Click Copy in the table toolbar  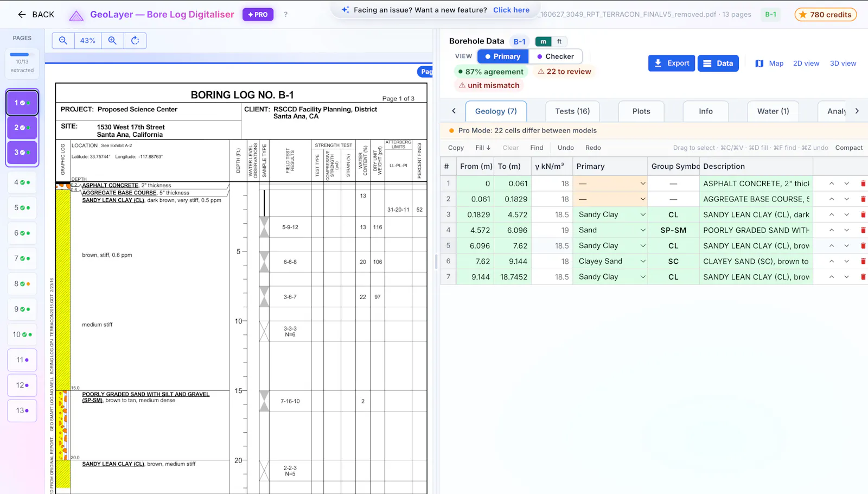pos(456,148)
